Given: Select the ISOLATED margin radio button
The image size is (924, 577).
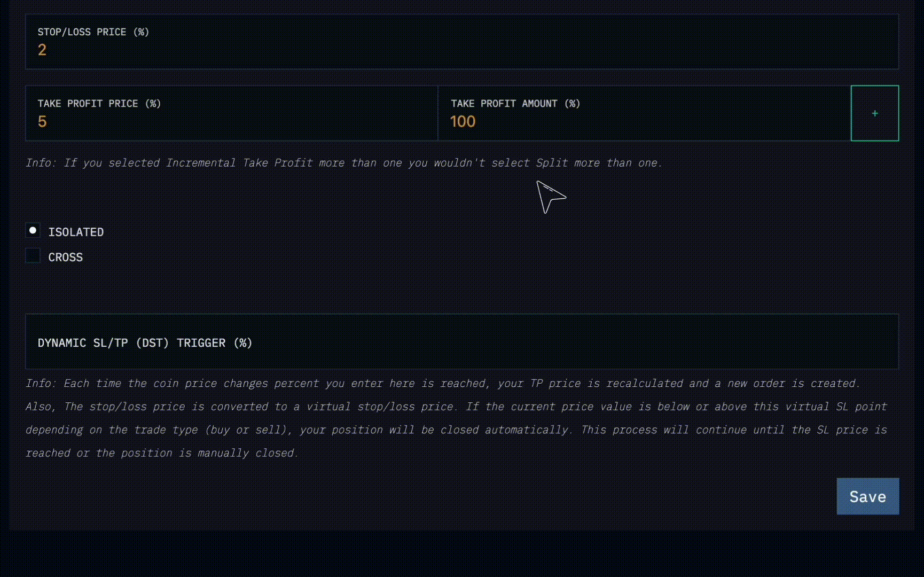Looking at the screenshot, I should pos(33,230).
